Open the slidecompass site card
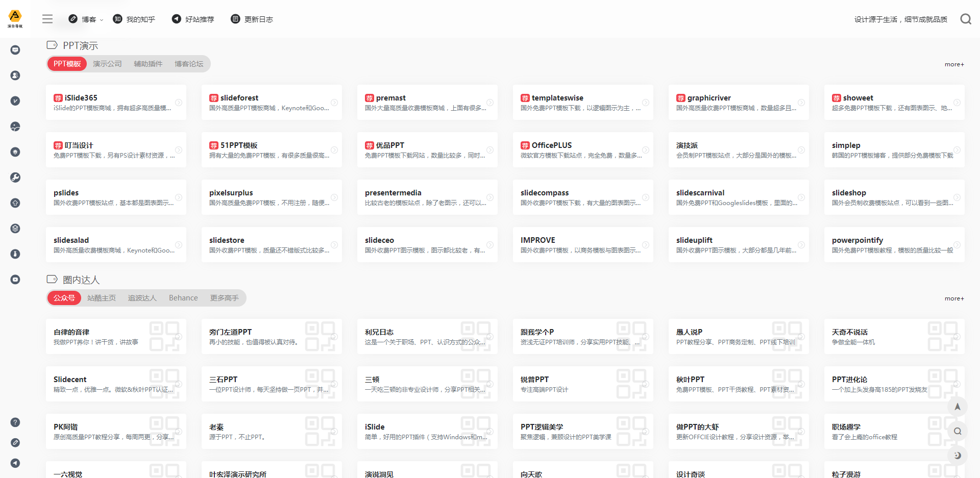The width and height of the screenshot is (980, 478). pyautogui.click(x=583, y=197)
